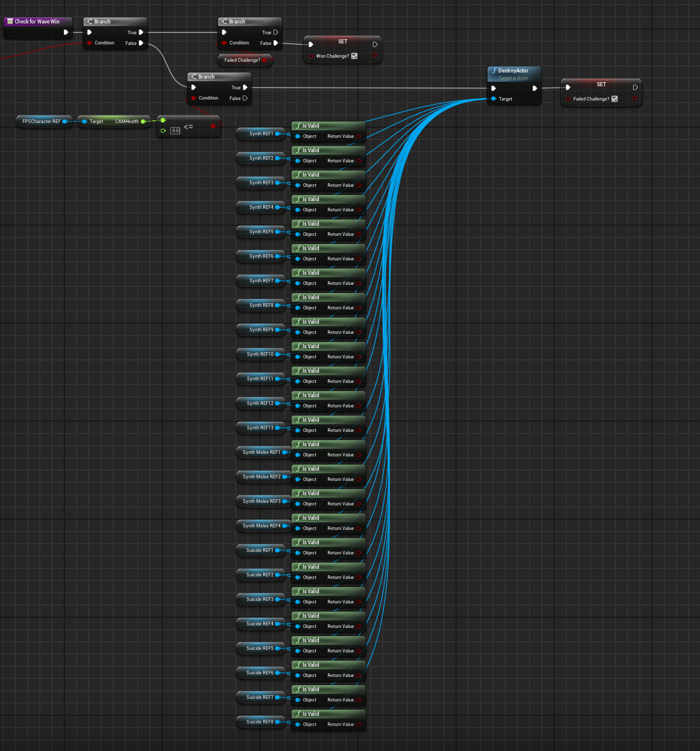Click the Is Valid function icon beside Suicide REF8
The image size is (700, 751).
(298, 714)
